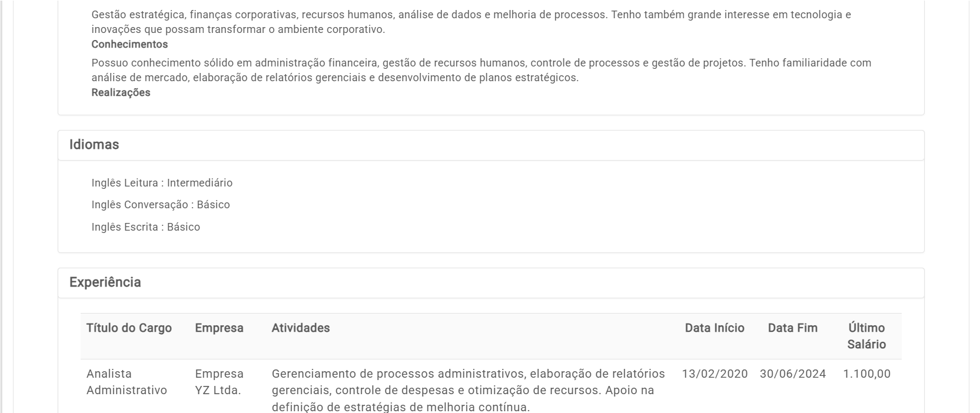
Task: Click the end date 30/06/2024
Action: pos(793,374)
